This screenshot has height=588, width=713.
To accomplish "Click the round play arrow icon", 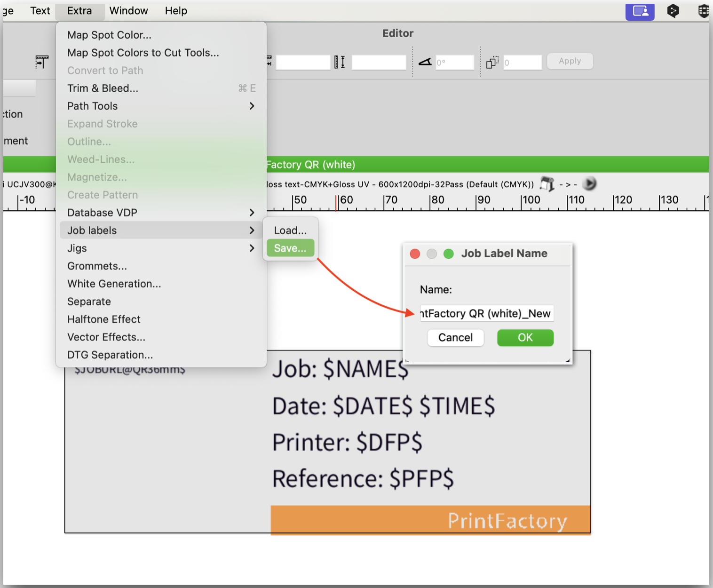I will pos(589,183).
